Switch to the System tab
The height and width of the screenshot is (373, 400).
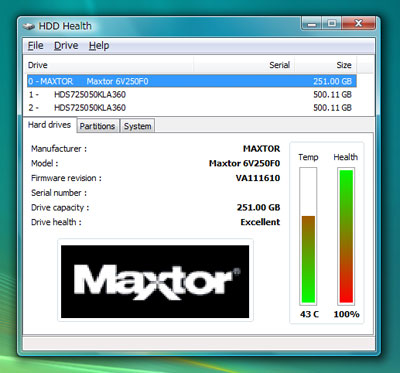[x=137, y=126]
